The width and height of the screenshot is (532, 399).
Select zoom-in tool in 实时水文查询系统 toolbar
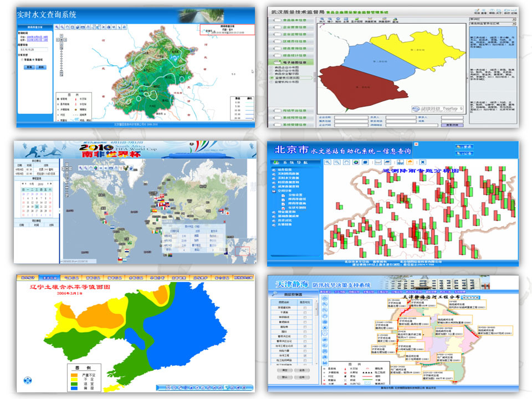point(57,27)
